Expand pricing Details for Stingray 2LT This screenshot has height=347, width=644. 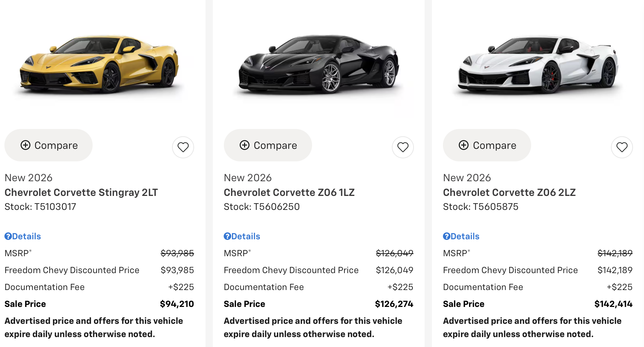tap(26, 236)
